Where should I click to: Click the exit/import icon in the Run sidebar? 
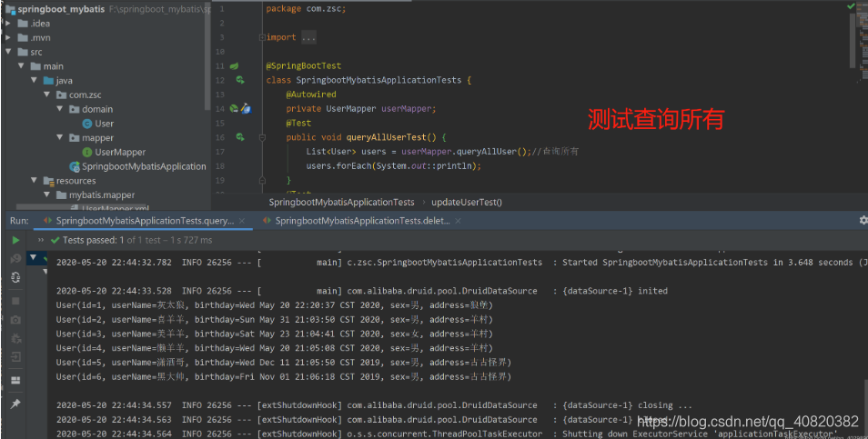tap(15, 356)
